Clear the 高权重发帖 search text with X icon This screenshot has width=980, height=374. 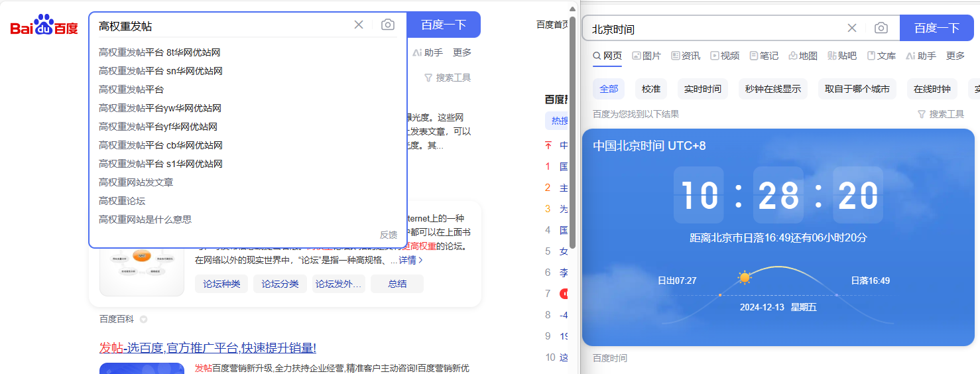359,25
